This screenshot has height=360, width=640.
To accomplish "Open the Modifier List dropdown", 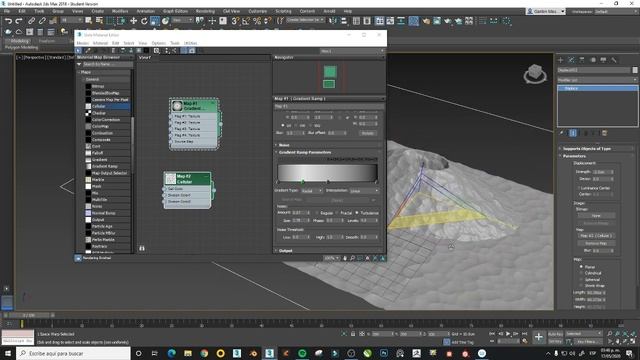I will 597,80.
